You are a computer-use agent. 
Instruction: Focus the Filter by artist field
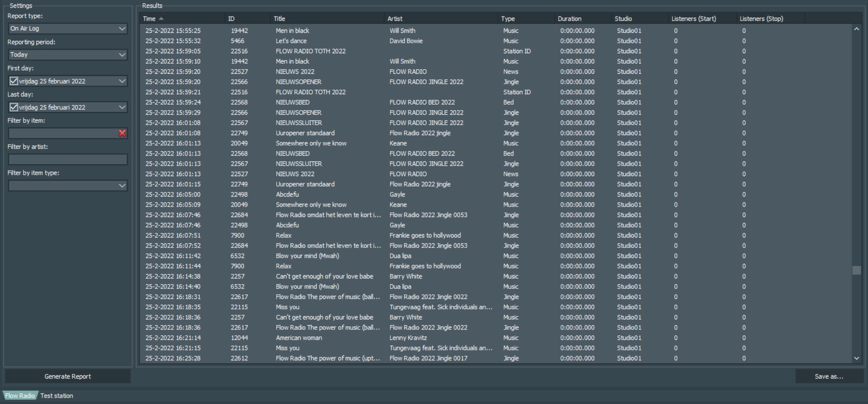coord(67,160)
